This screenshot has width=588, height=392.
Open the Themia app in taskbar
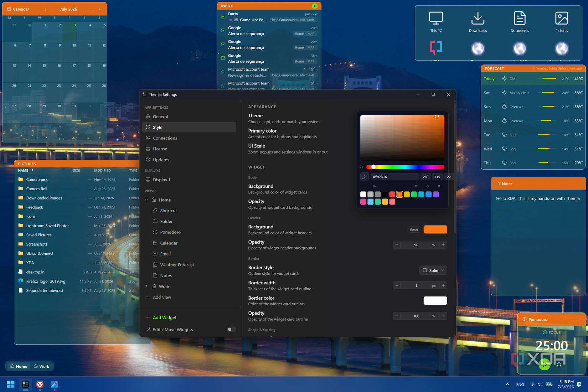tap(25, 384)
